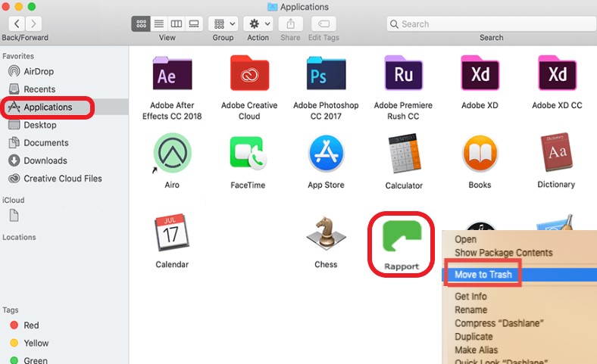Select Adobe Photoshop CC 2017 folder
Viewport: 597px width, 364px height.
click(326, 73)
